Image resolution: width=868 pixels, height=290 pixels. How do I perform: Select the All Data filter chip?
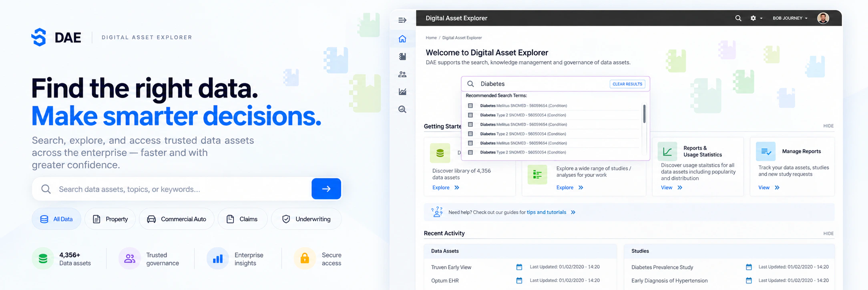(x=56, y=219)
